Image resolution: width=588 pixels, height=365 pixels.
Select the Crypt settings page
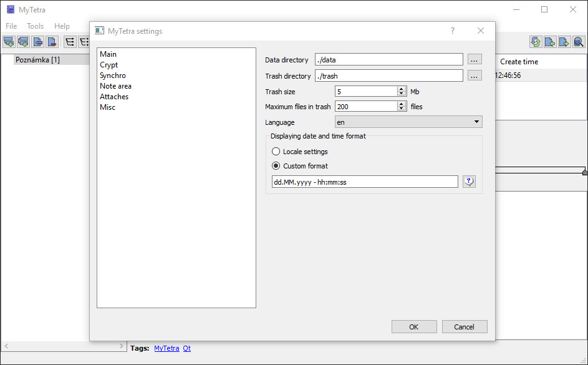(x=108, y=65)
